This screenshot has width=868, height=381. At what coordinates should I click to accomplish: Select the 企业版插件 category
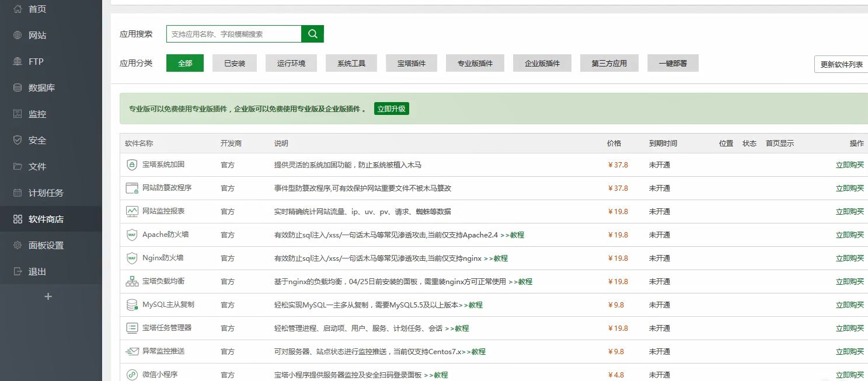click(x=542, y=63)
